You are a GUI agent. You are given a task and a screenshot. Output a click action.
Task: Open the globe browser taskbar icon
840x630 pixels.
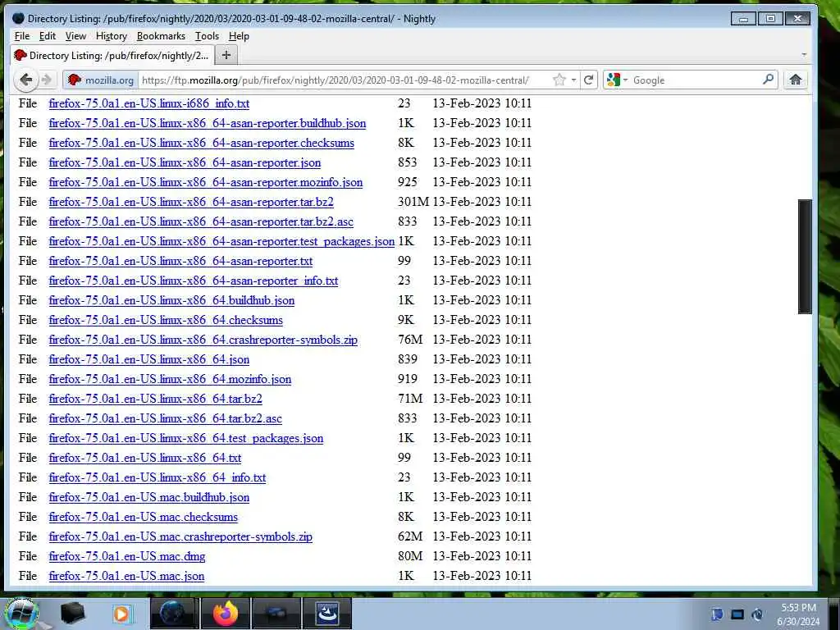(174, 614)
